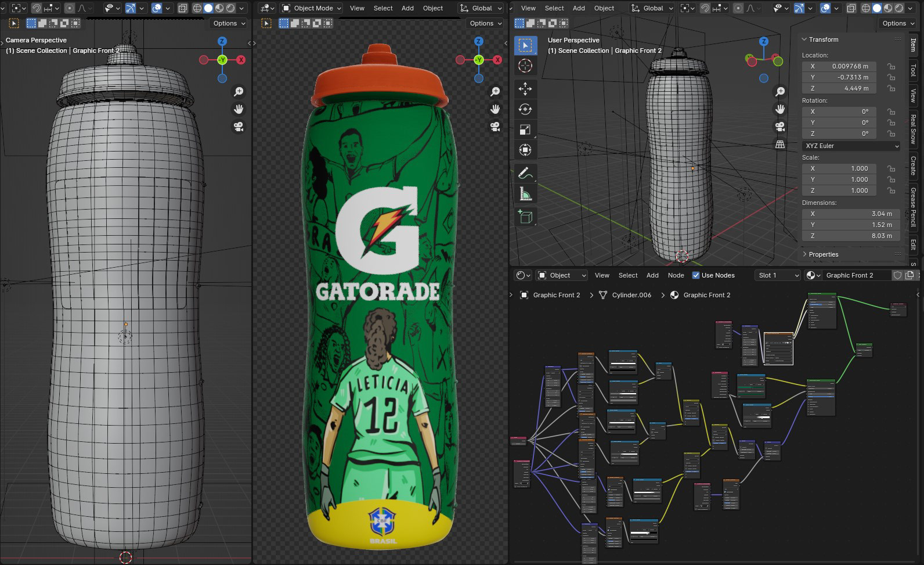Lock Scale Y with padlock icon
The width and height of the screenshot is (924, 565).
pyautogui.click(x=891, y=179)
